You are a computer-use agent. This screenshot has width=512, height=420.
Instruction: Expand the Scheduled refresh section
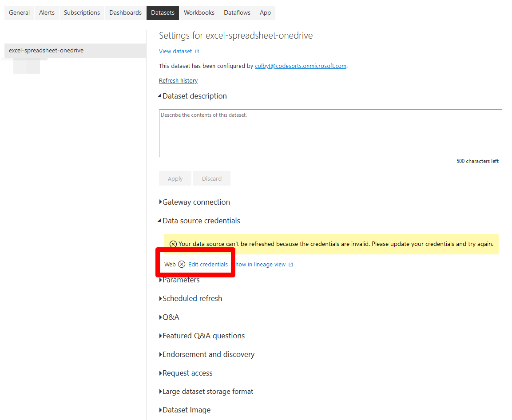(x=160, y=298)
